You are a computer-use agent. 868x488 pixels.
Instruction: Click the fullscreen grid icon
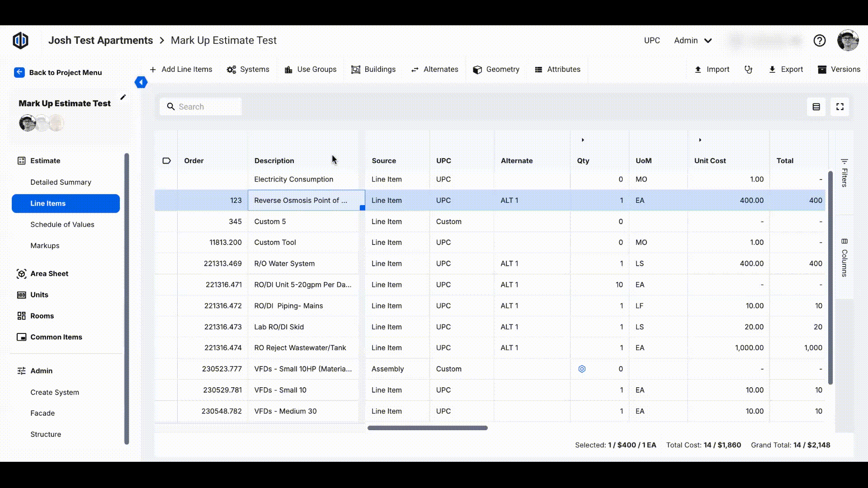point(840,107)
